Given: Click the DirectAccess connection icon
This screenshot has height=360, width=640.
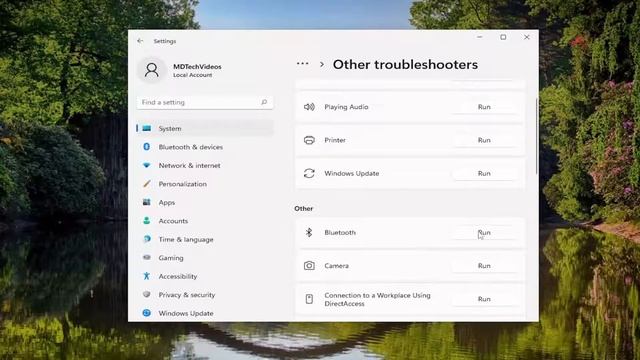Looking at the screenshot, I should 309,299.
